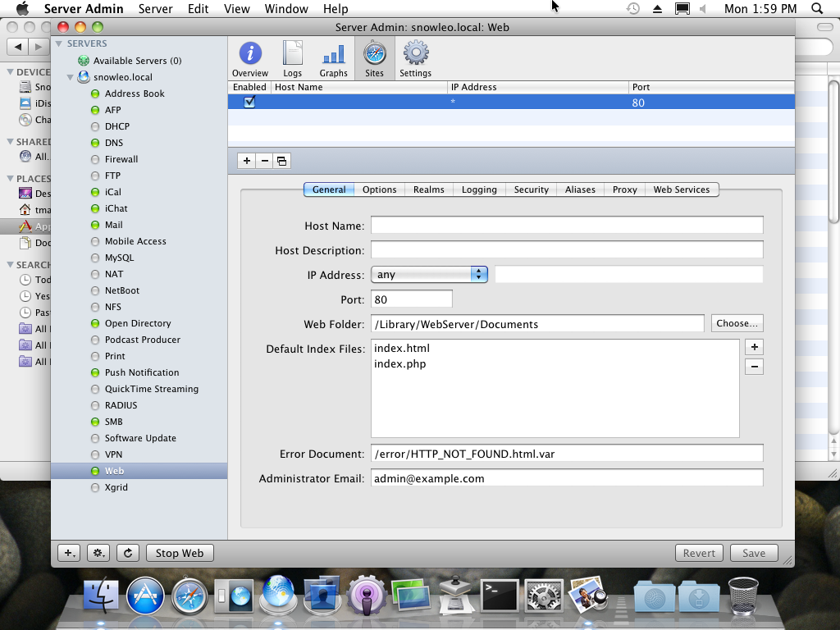The width and height of the screenshot is (840, 630).
Task: Remove a default index file
Action: click(755, 367)
